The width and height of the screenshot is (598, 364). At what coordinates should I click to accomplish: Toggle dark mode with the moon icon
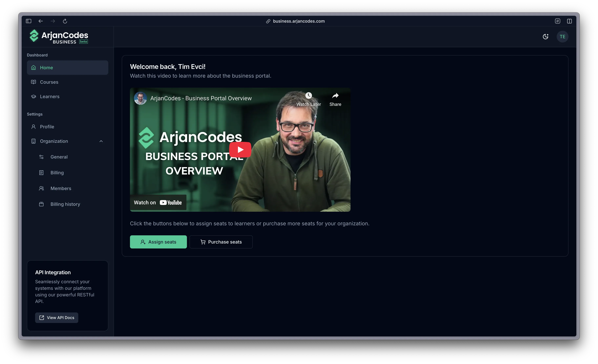[x=546, y=36]
